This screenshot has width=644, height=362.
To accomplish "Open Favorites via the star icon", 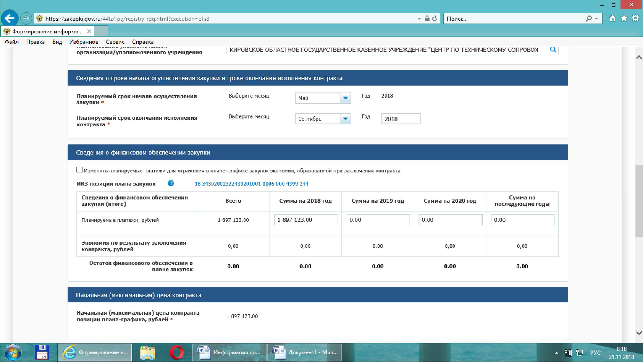I will coord(624,18).
